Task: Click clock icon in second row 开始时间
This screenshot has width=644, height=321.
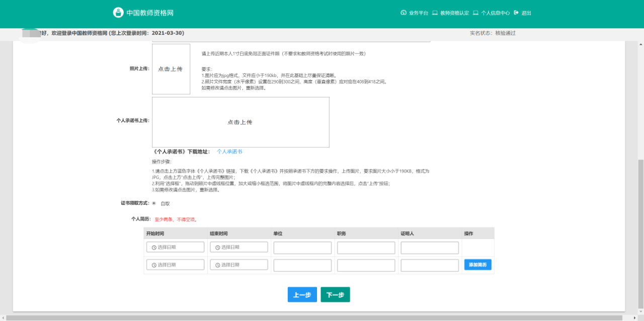Action: pyautogui.click(x=153, y=265)
